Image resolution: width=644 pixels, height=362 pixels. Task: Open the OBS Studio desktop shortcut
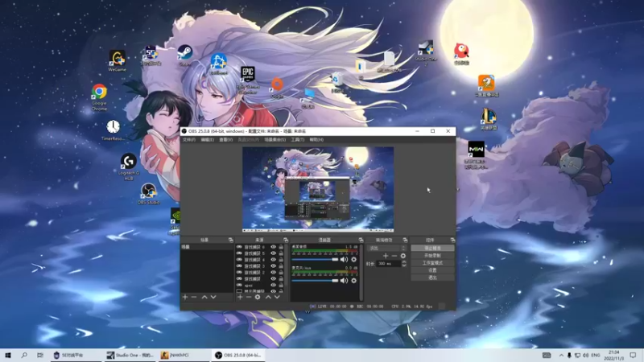pyautogui.click(x=148, y=194)
